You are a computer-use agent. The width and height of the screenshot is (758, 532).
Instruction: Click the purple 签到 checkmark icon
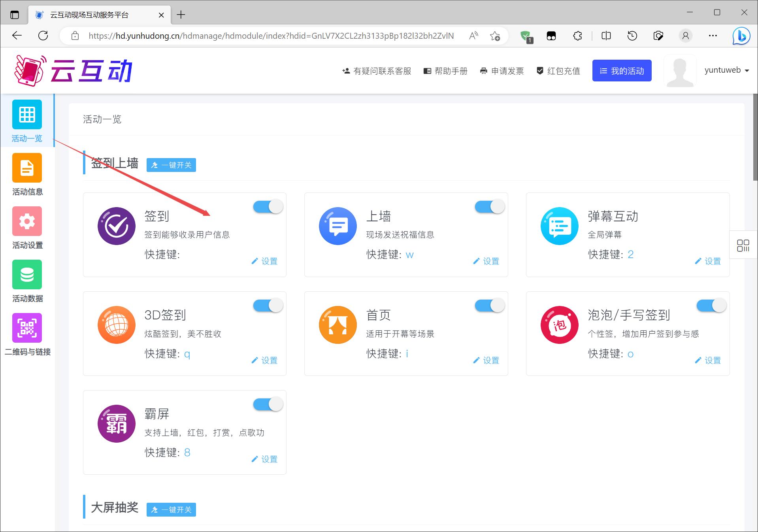(117, 226)
